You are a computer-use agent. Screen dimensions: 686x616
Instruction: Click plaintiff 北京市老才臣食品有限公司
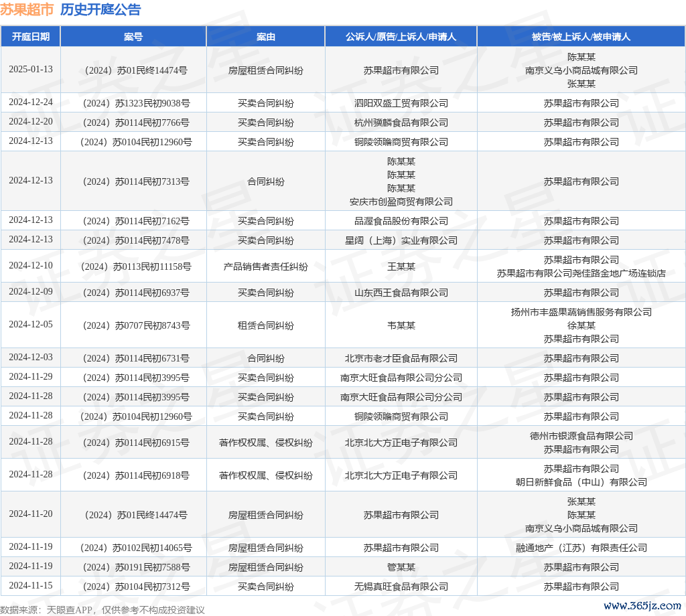401,358
